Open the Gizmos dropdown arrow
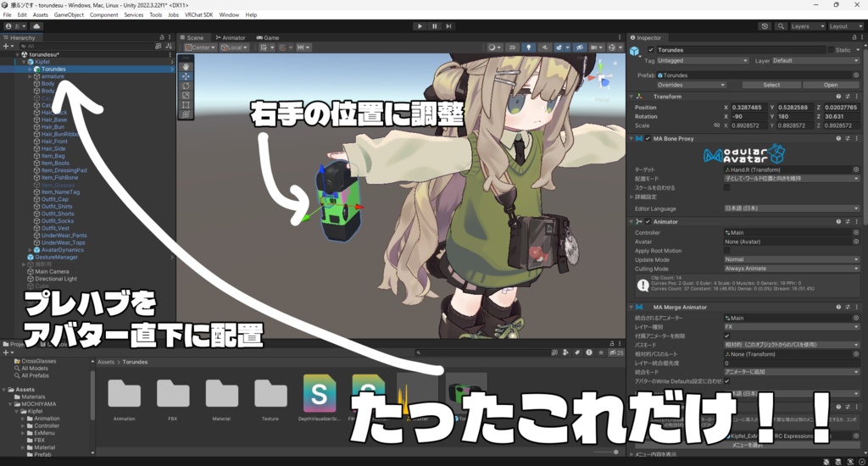This screenshot has width=868, height=466. 620,47
